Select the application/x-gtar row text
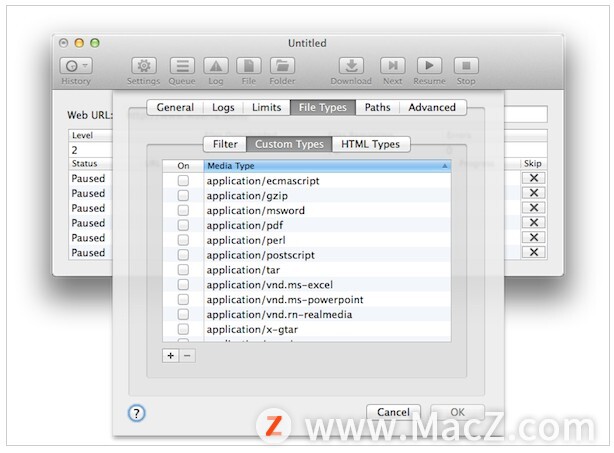Viewport: 614px width, 453px height. tap(252, 330)
